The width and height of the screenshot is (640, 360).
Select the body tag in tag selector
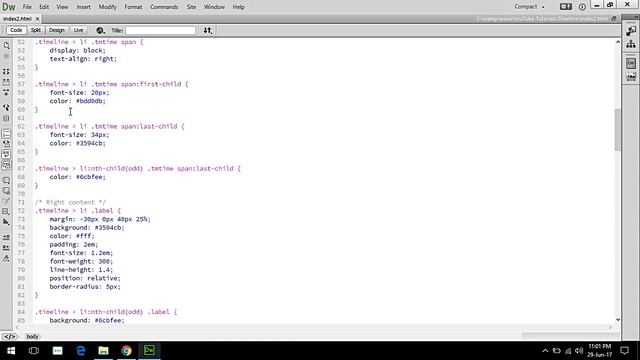click(32, 337)
